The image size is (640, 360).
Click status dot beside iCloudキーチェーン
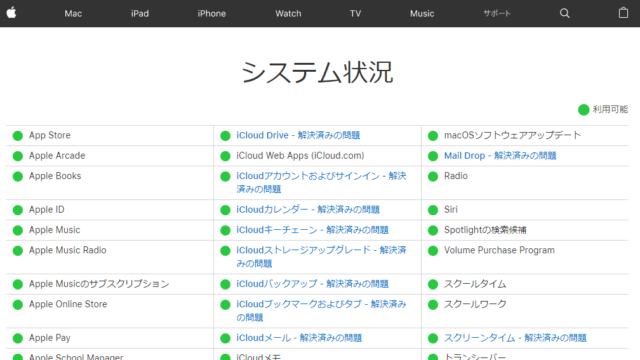click(225, 230)
